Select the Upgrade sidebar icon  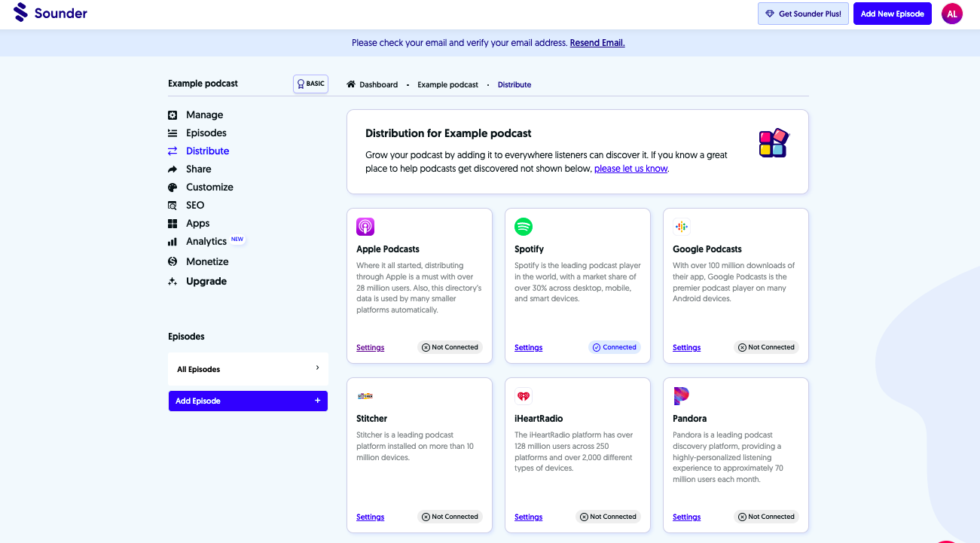[x=172, y=281]
